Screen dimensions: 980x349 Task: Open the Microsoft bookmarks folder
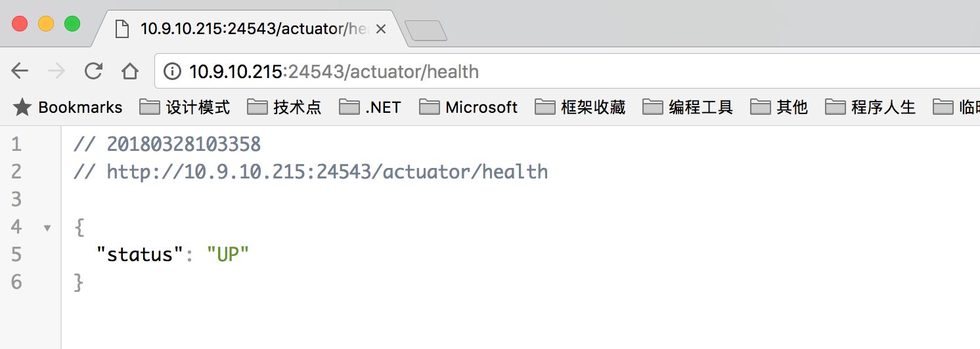click(x=468, y=107)
